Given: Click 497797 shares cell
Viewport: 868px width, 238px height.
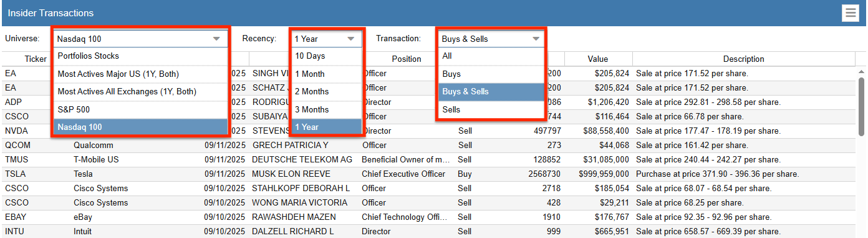Looking at the screenshot, I should pyautogui.click(x=547, y=131).
